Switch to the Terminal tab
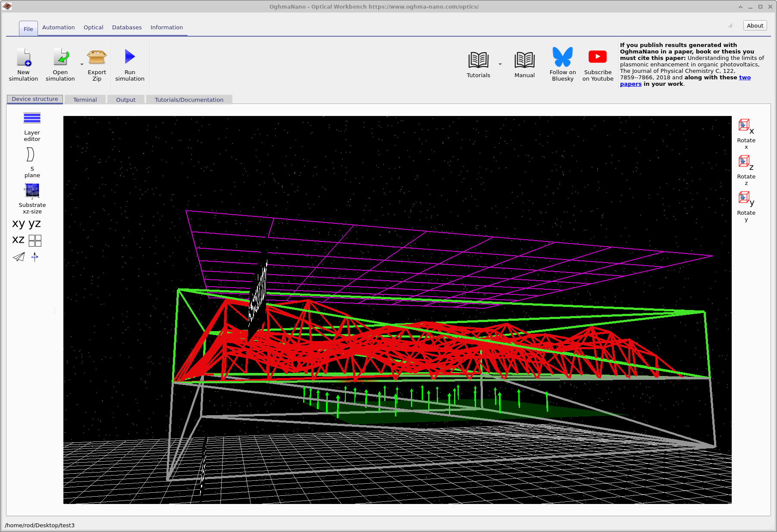This screenshot has width=777, height=532. tap(85, 100)
